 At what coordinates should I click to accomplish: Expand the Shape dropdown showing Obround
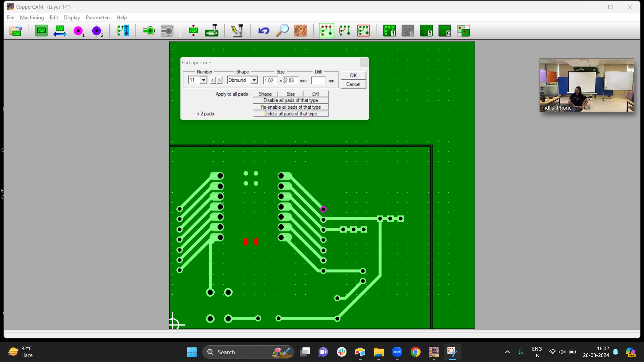point(254,80)
